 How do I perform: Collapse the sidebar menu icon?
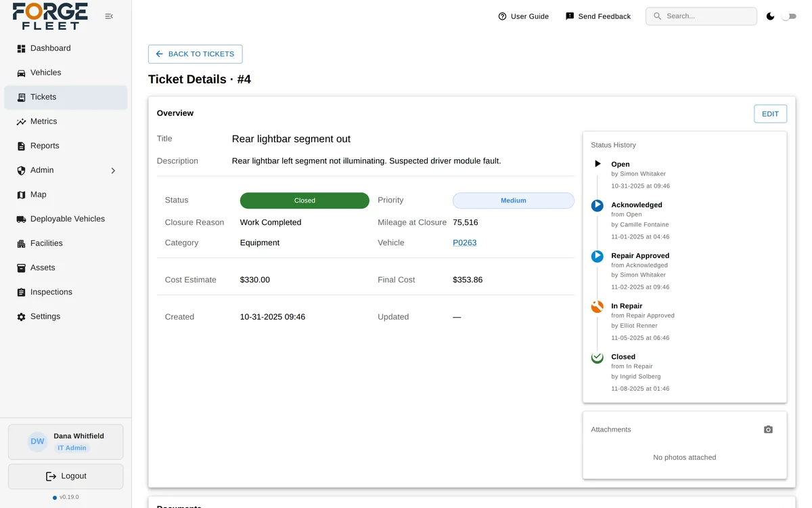(109, 16)
